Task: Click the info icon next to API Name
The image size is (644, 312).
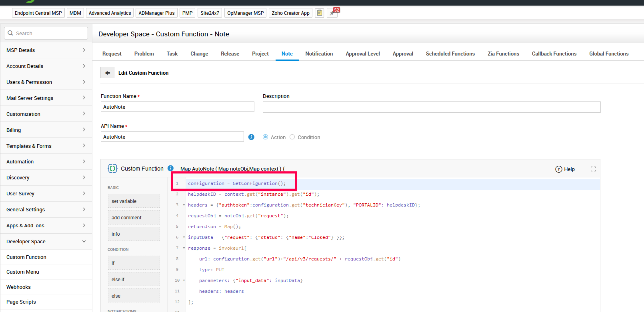Action: (251, 137)
